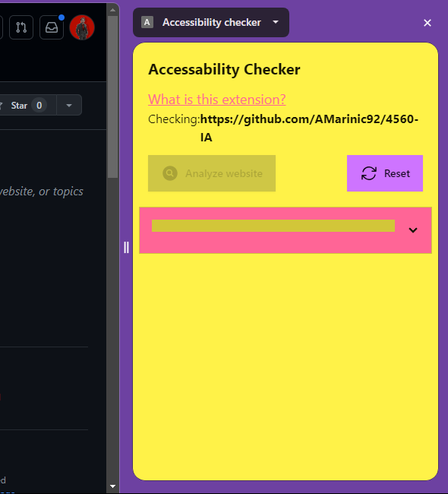Close the Accessibility checker side panel
The image size is (448, 494).
click(x=427, y=23)
